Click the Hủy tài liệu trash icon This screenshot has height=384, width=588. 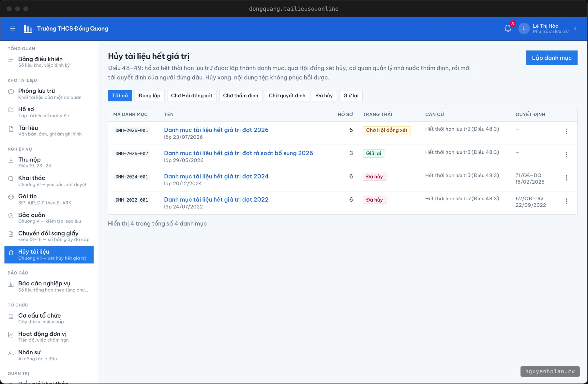(11, 252)
